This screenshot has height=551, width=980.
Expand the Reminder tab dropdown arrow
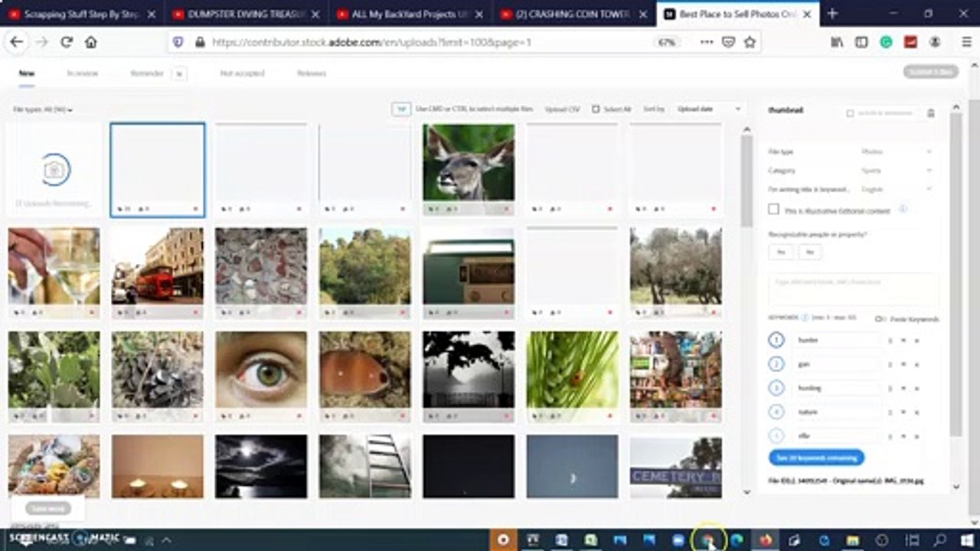click(179, 73)
